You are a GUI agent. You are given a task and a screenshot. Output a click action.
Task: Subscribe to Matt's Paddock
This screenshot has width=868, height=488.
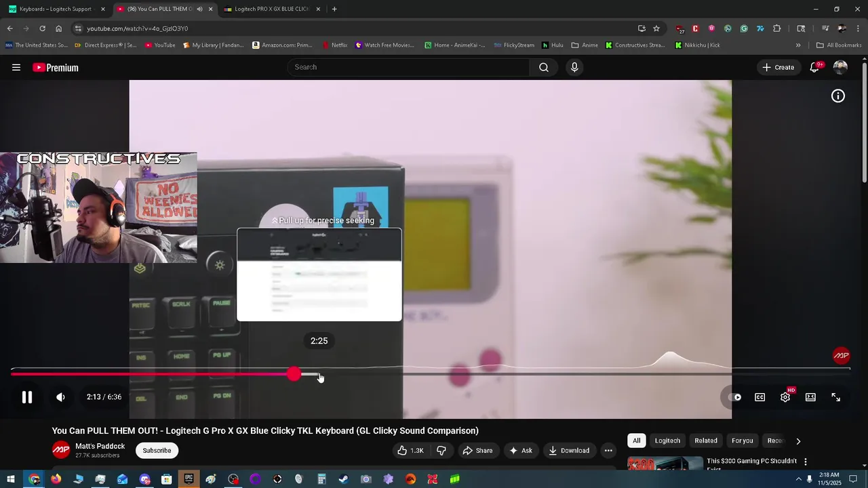[157, 451]
